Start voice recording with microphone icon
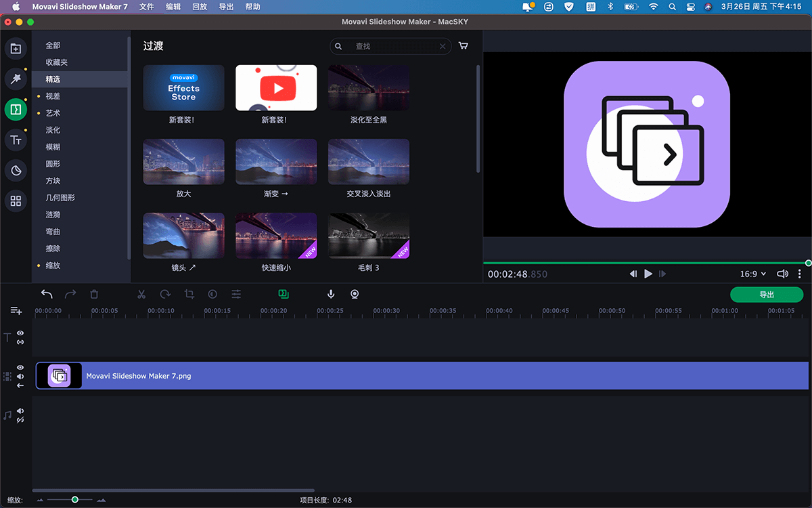The height and width of the screenshot is (508, 812). click(331, 294)
